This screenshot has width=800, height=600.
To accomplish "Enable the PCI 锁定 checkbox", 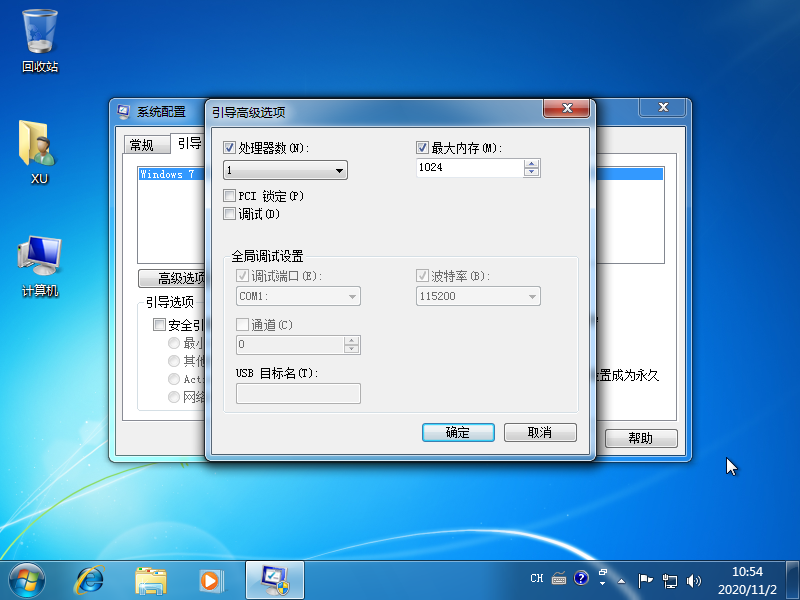I will (228, 197).
